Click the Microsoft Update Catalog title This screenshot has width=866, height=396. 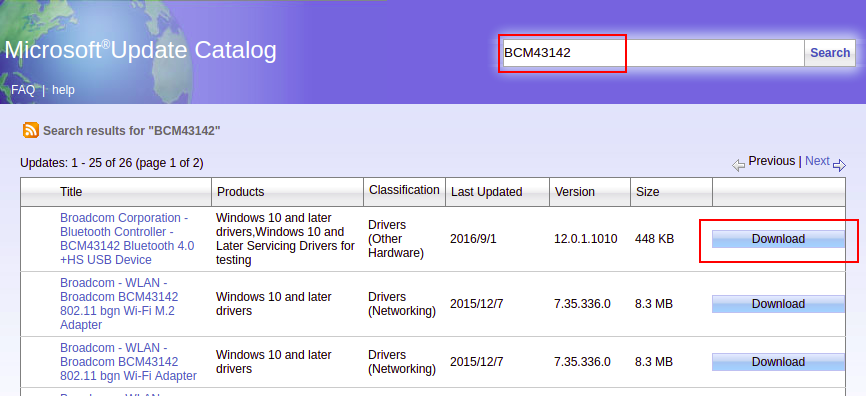pyautogui.click(x=140, y=50)
